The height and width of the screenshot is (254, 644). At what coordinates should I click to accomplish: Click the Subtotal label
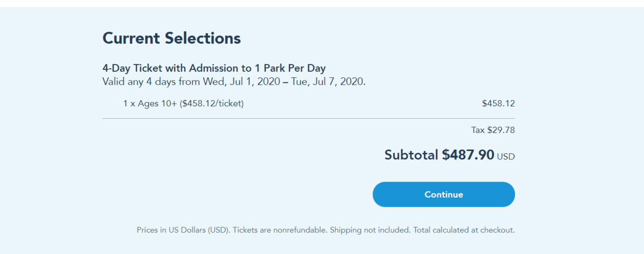pos(411,155)
